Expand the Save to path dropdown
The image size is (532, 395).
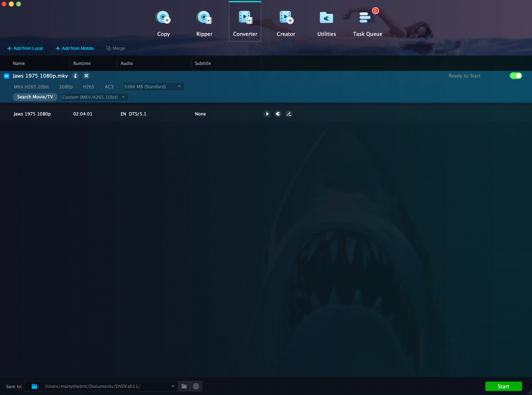pyautogui.click(x=173, y=386)
